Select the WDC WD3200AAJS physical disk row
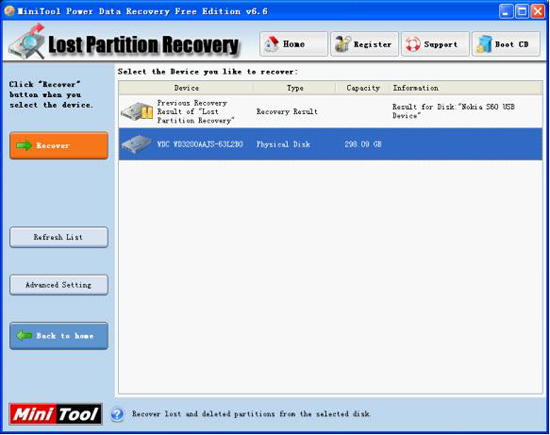550x435 pixels. click(x=330, y=144)
